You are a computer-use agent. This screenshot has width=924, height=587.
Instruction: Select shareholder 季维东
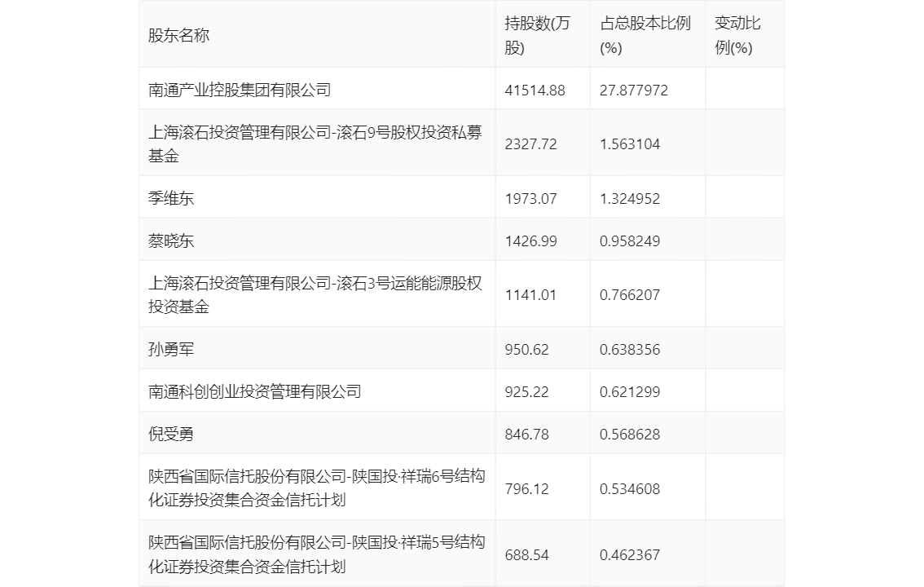pyautogui.click(x=171, y=198)
